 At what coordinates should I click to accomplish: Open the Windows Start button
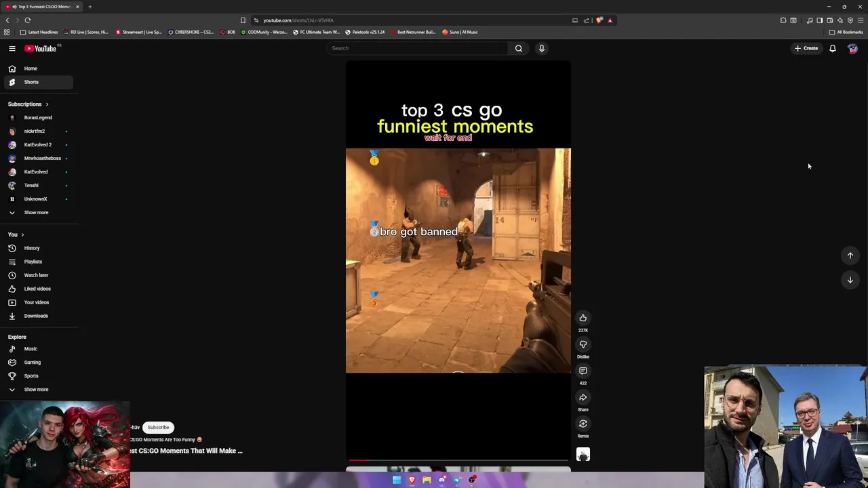click(x=397, y=480)
